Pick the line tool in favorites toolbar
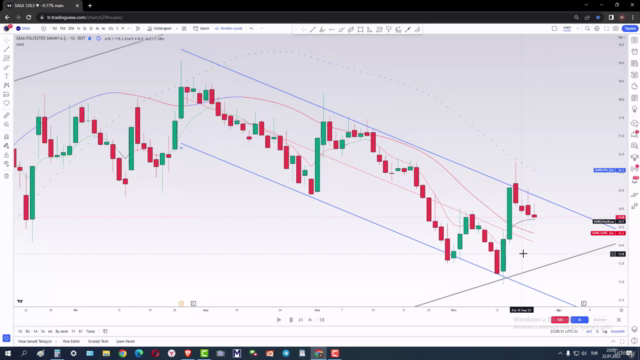This screenshot has height=360, width=640. point(313,29)
